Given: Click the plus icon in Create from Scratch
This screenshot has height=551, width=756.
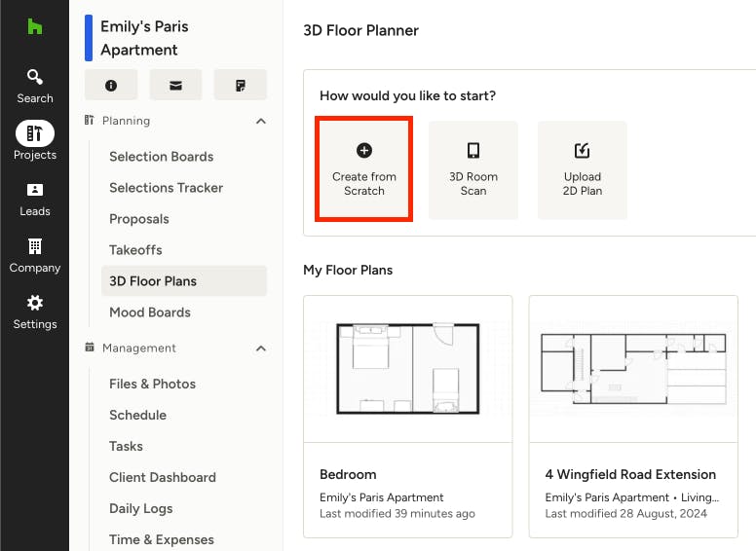Looking at the screenshot, I should 364,150.
